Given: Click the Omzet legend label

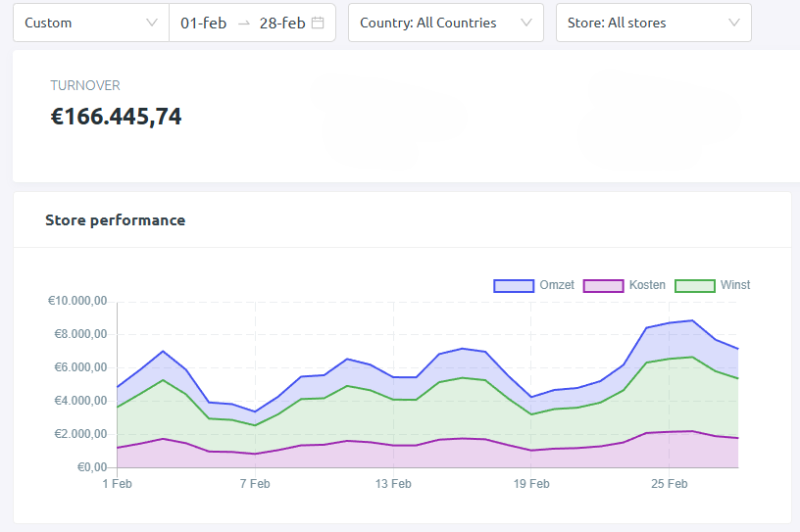Looking at the screenshot, I should click(x=557, y=285).
